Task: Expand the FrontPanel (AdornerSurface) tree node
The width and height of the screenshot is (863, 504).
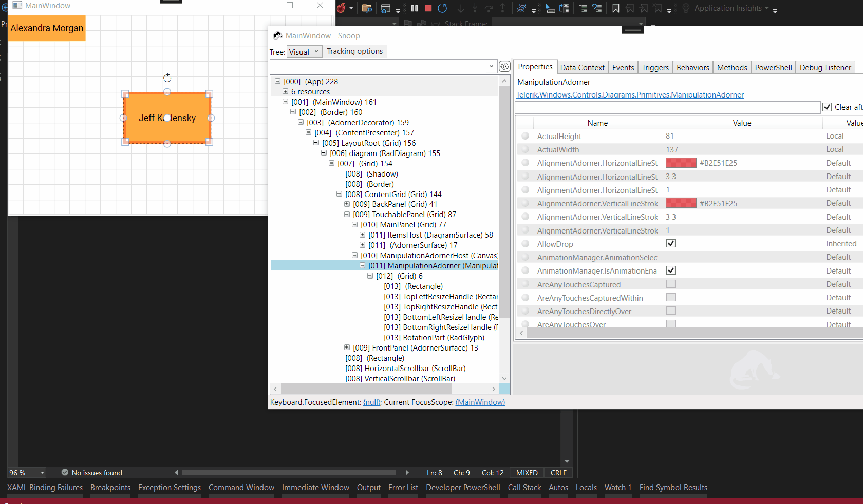Action: coord(347,348)
